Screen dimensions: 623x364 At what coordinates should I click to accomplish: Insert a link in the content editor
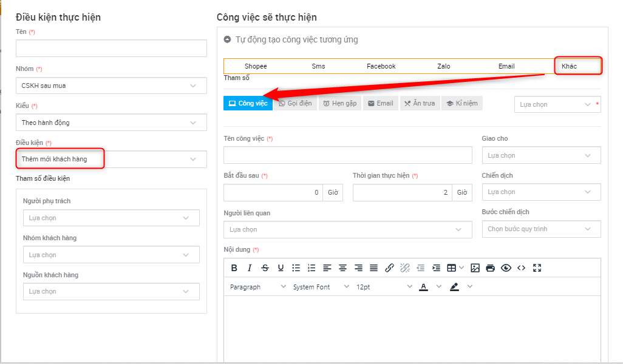pyautogui.click(x=390, y=268)
